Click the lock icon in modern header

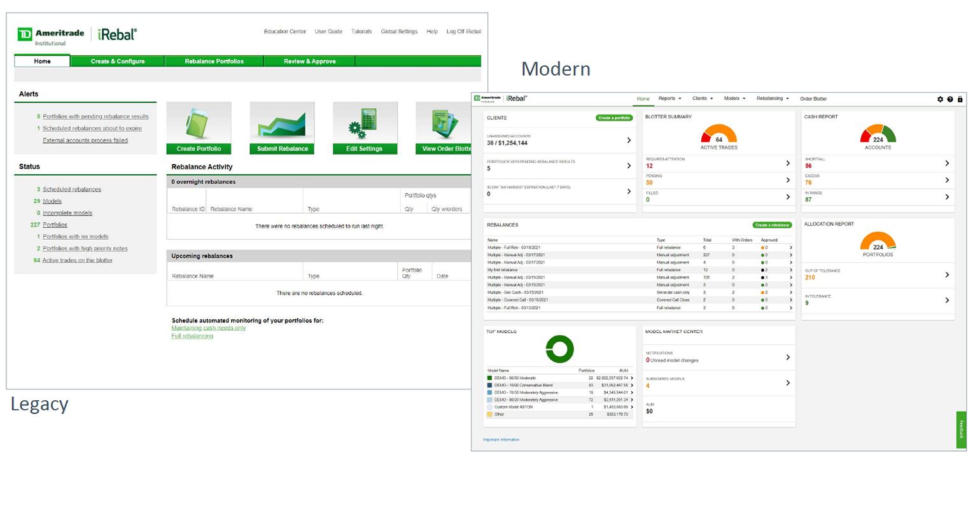(x=960, y=99)
